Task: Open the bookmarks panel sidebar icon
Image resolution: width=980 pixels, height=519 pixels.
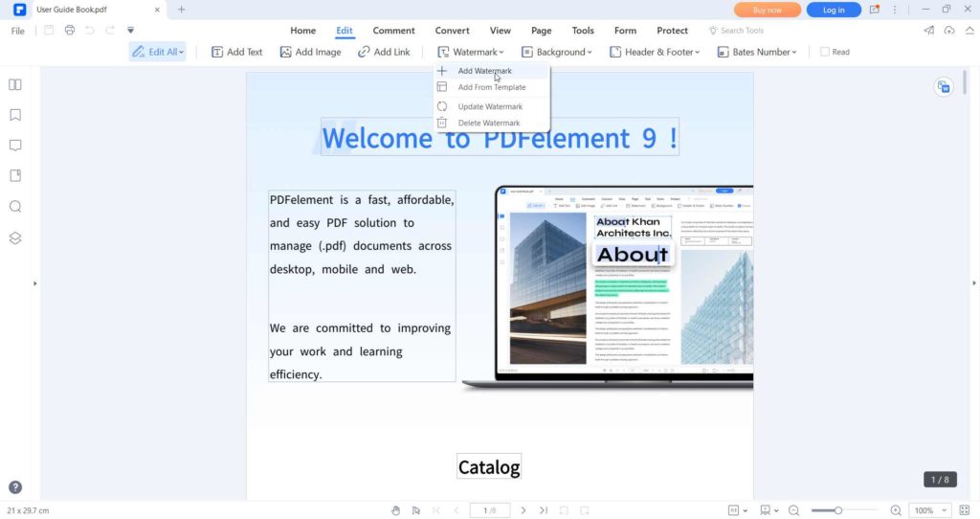Action: click(x=15, y=115)
